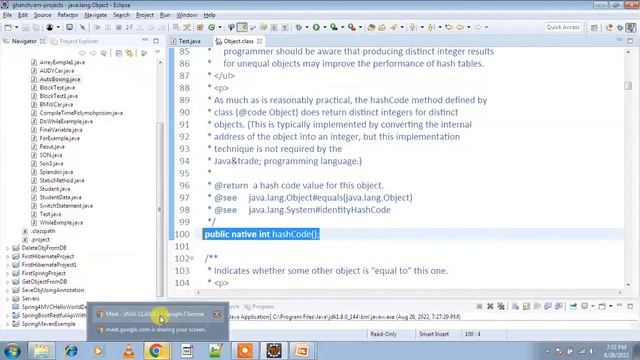Minimize the Navigator view

coord(145,41)
